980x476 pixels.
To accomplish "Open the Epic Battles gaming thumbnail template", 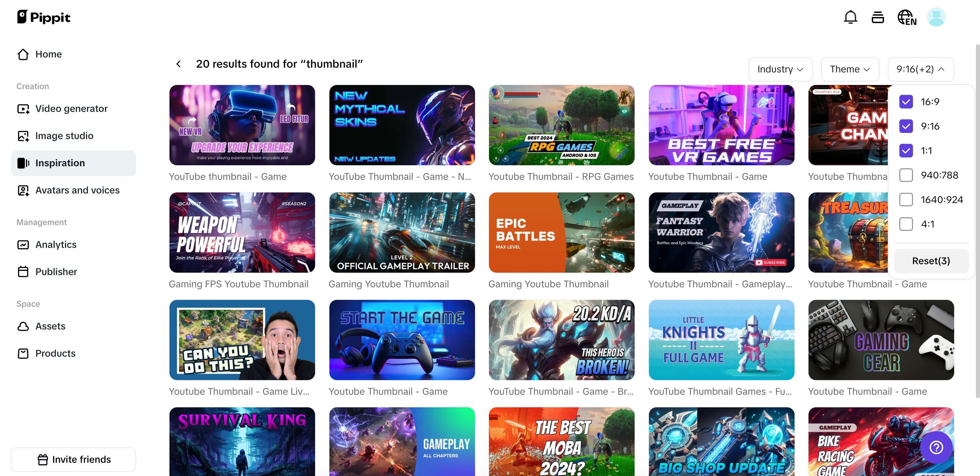I will (561, 232).
